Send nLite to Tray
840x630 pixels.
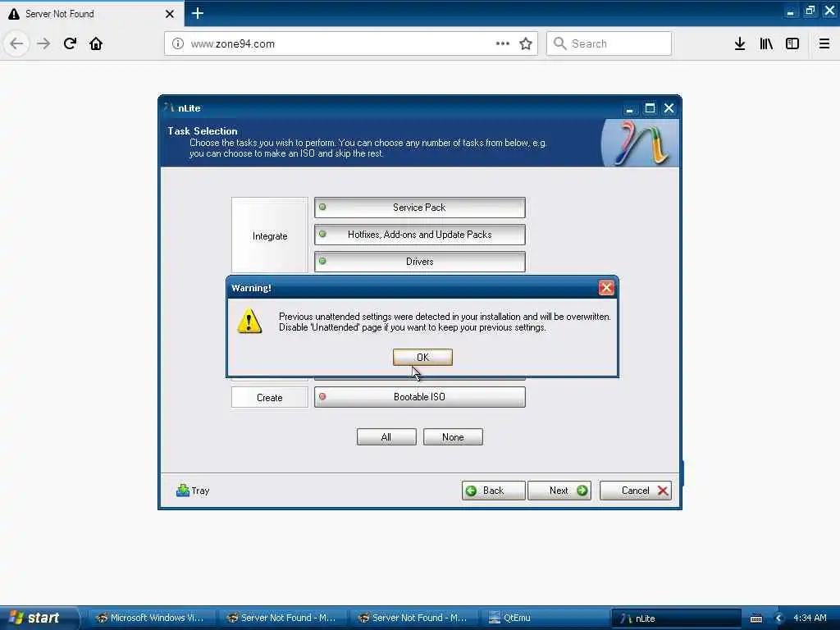coord(193,491)
